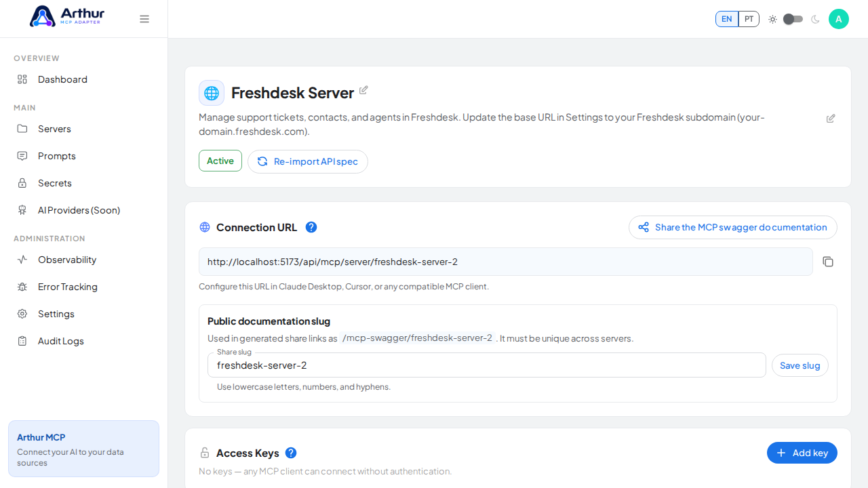
Task: Select AI Providers (Soon) entry
Action: pyautogui.click(x=83, y=210)
